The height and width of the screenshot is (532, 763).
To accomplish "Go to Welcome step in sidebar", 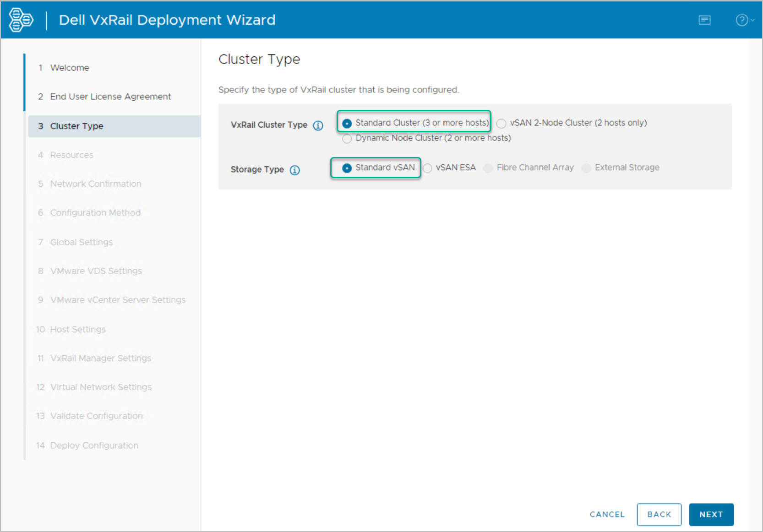I will point(70,68).
